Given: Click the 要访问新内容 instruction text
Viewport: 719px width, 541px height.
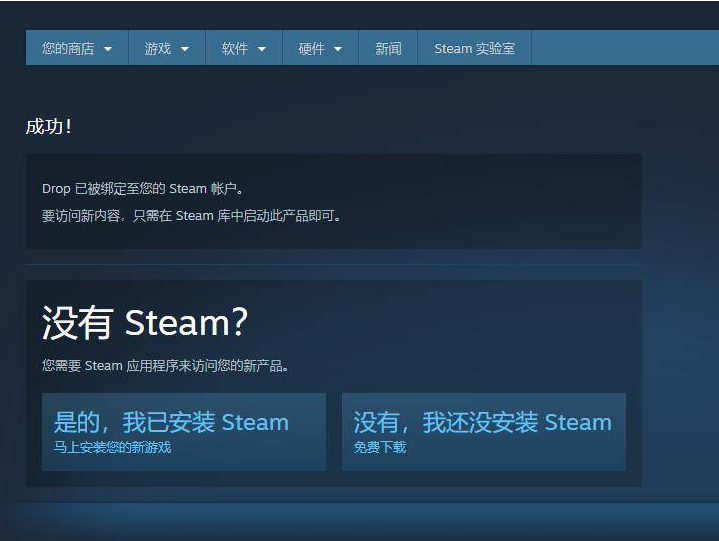Looking at the screenshot, I should [x=192, y=215].
